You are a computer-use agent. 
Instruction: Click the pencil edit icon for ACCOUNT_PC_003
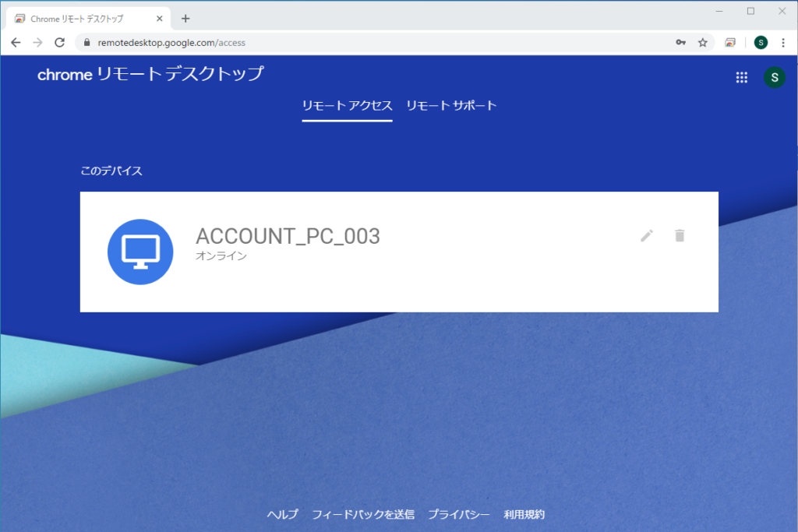tap(647, 235)
